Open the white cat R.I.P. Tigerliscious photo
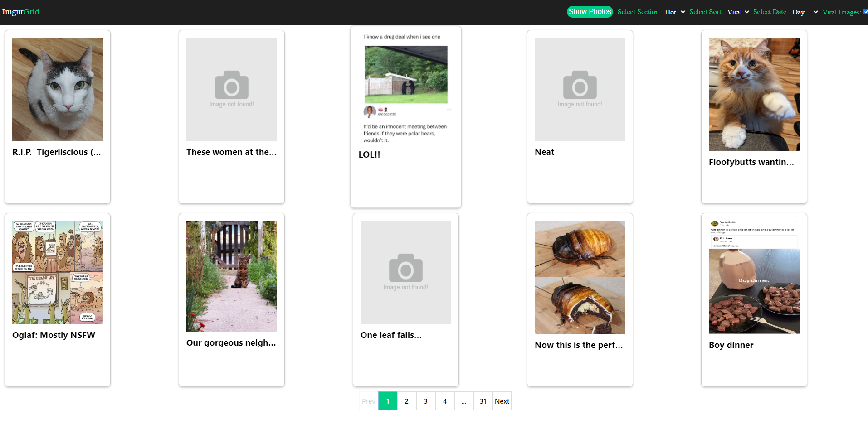 [58, 89]
